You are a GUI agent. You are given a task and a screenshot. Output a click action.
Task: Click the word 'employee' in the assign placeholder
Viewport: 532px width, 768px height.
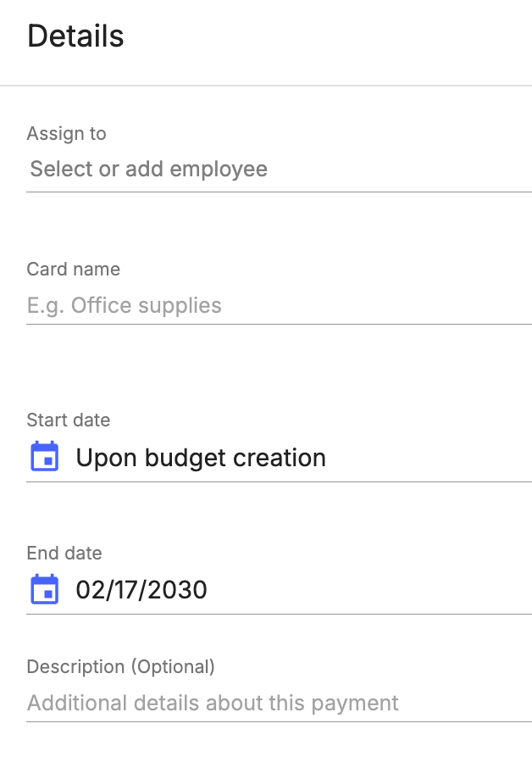click(x=219, y=170)
